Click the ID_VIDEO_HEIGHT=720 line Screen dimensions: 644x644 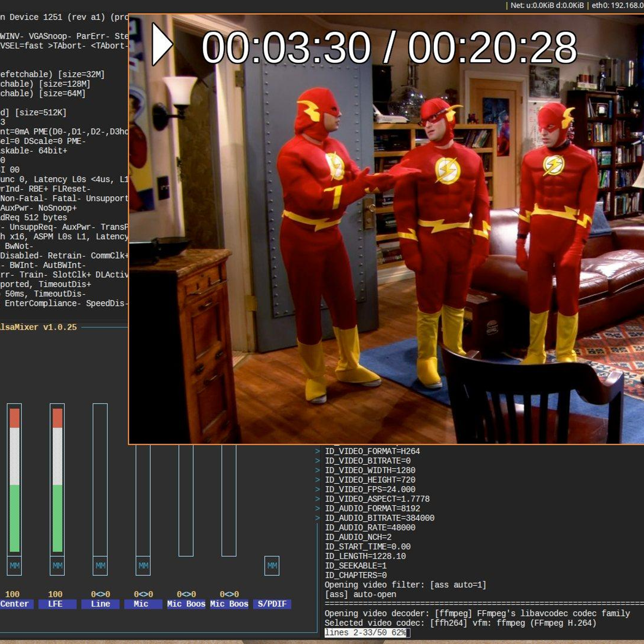click(370, 480)
